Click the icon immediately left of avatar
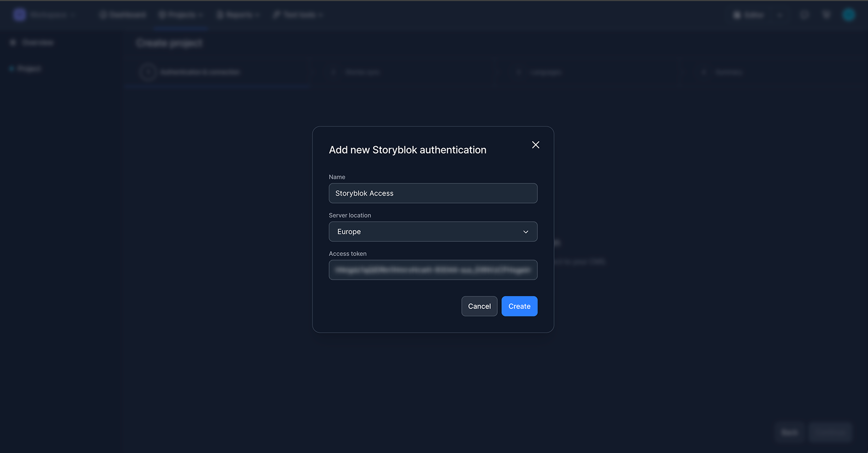Viewport: 868px width, 453px height. coord(826,15)
